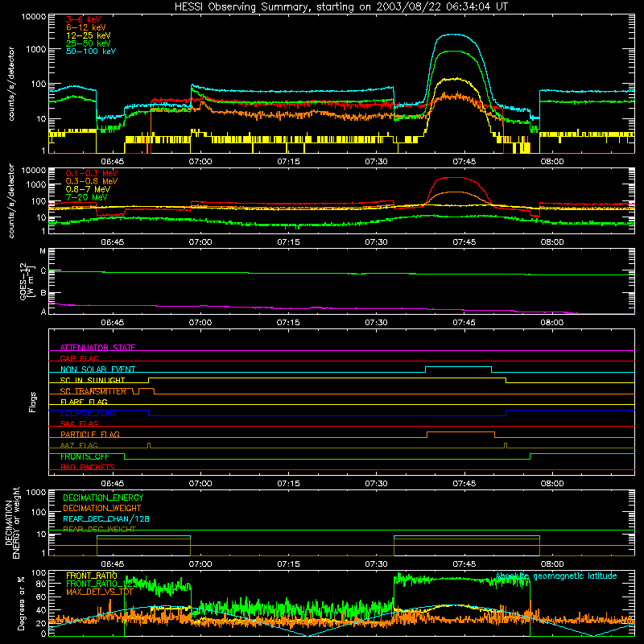Click the 'M' class label on GOES axis
The image size is (644, 644).
(43, 251)
